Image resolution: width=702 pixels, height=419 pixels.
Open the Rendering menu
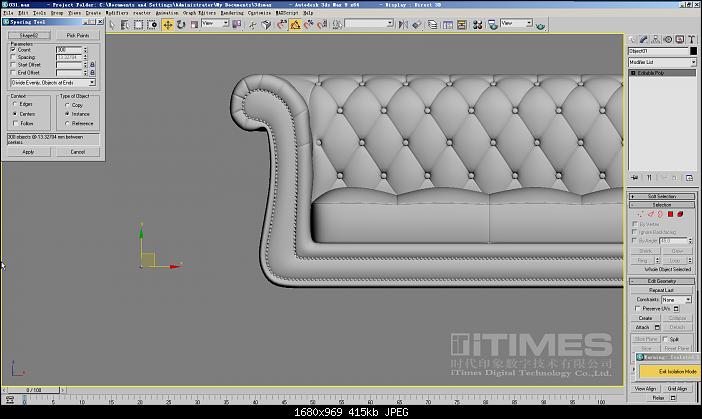[232, 13]
